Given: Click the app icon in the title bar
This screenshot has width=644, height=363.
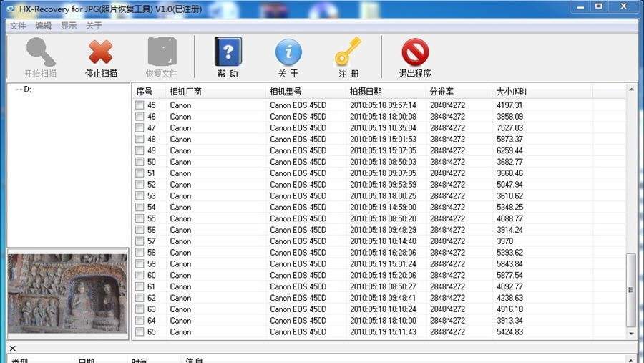Looking at the screenshot, I should [10, 8].
